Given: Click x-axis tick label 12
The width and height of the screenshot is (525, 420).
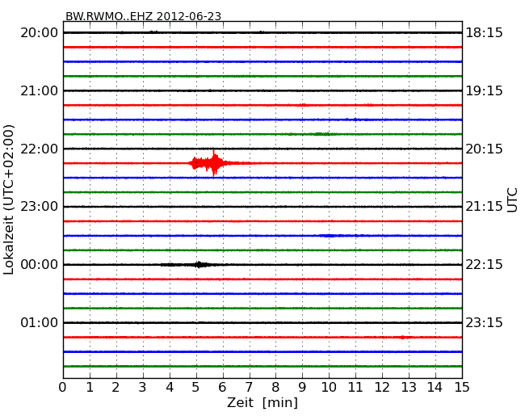Looking at the screenshot, I should click(382, 387).
